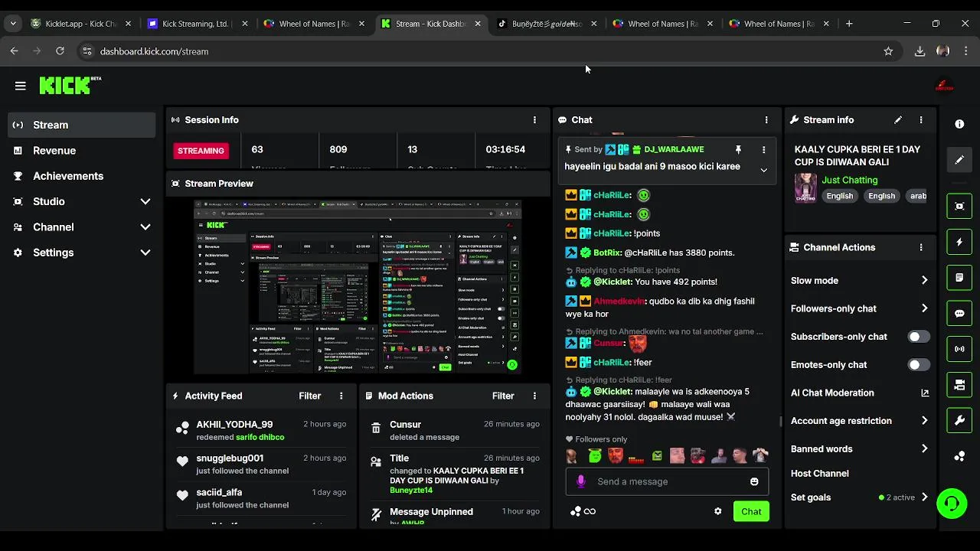Reload the page with browser refresh button
980x551 pixels.
(x=60, y=51)
